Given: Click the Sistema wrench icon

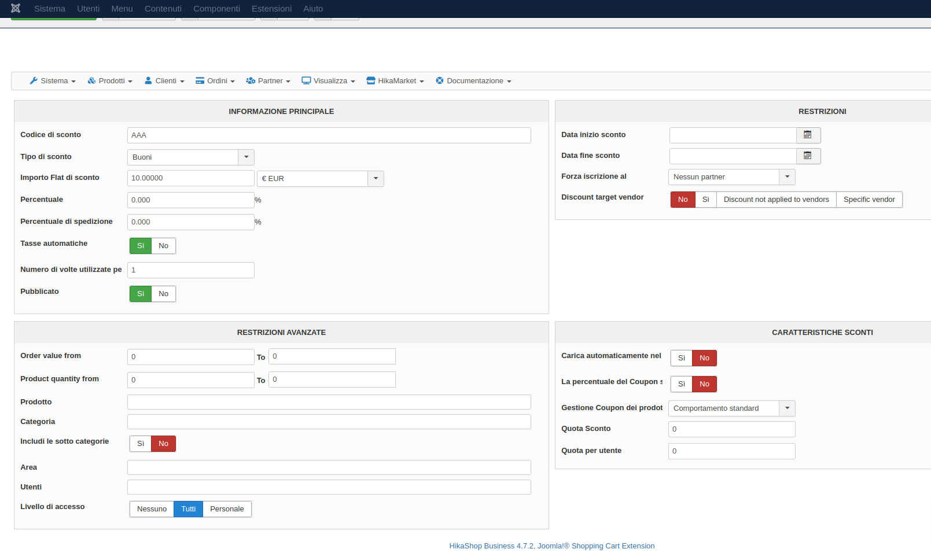Looking at the screenshot, I should coord(34,81).
